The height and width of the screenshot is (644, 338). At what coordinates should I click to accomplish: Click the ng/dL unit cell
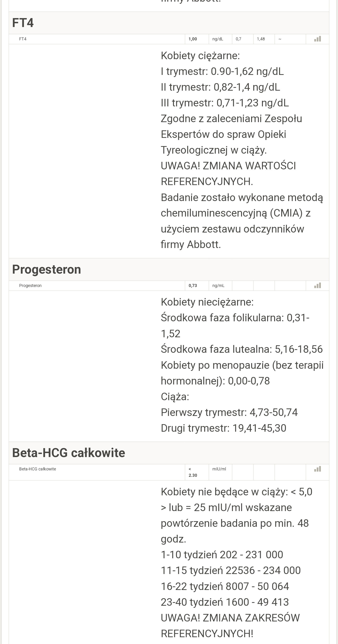218,39
